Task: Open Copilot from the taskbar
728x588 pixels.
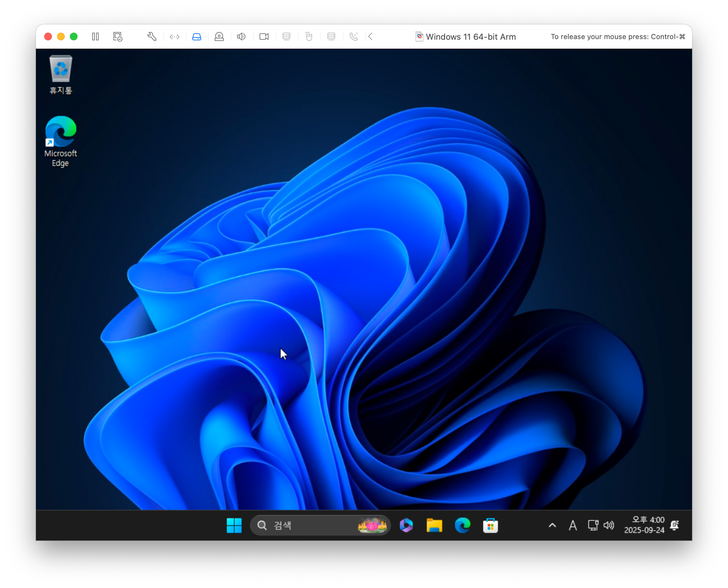Action: [406, 525]
